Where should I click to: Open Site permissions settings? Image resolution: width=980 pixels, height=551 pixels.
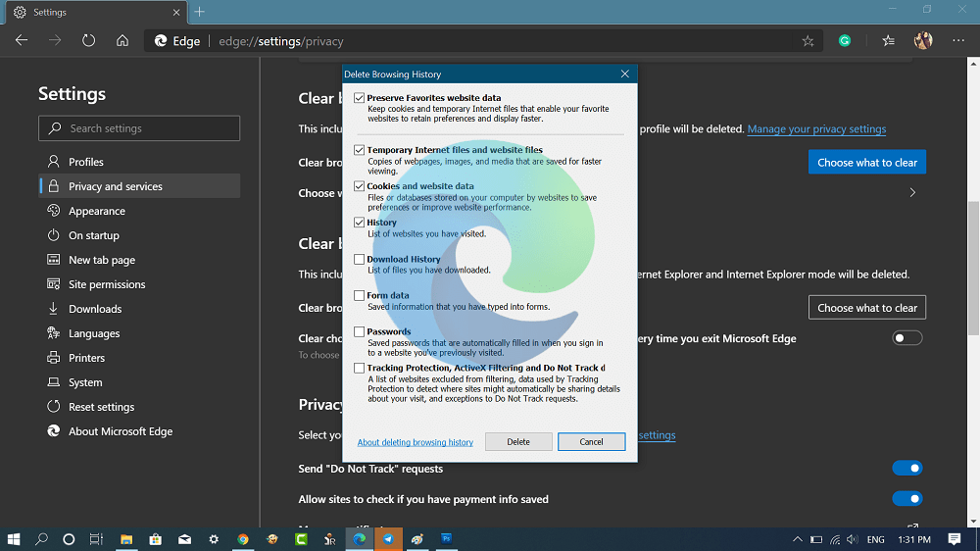tap(139, 284)
